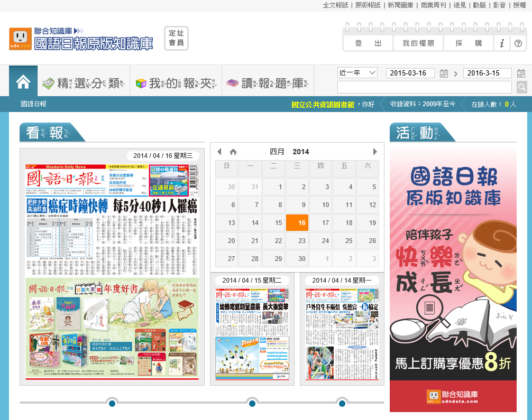The width and height of the screenshot is (532, 420).
Task: Open the 2014/04/14 newspaper thumbnail
Action: 342,333
